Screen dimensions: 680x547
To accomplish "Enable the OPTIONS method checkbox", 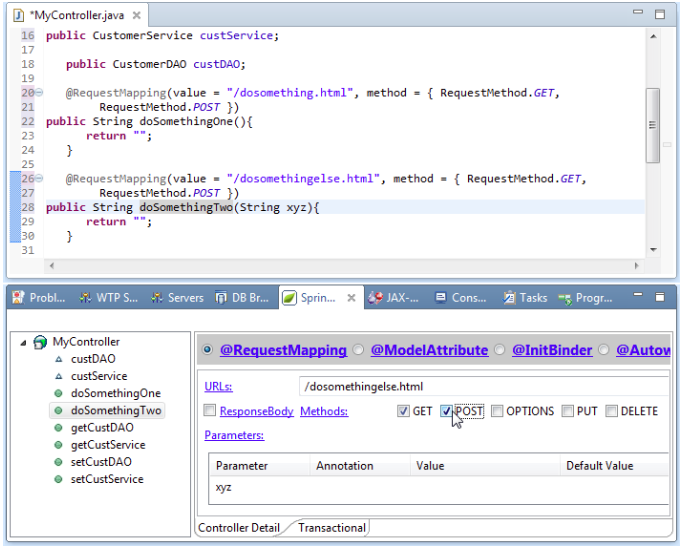I will tap(497, 411).
